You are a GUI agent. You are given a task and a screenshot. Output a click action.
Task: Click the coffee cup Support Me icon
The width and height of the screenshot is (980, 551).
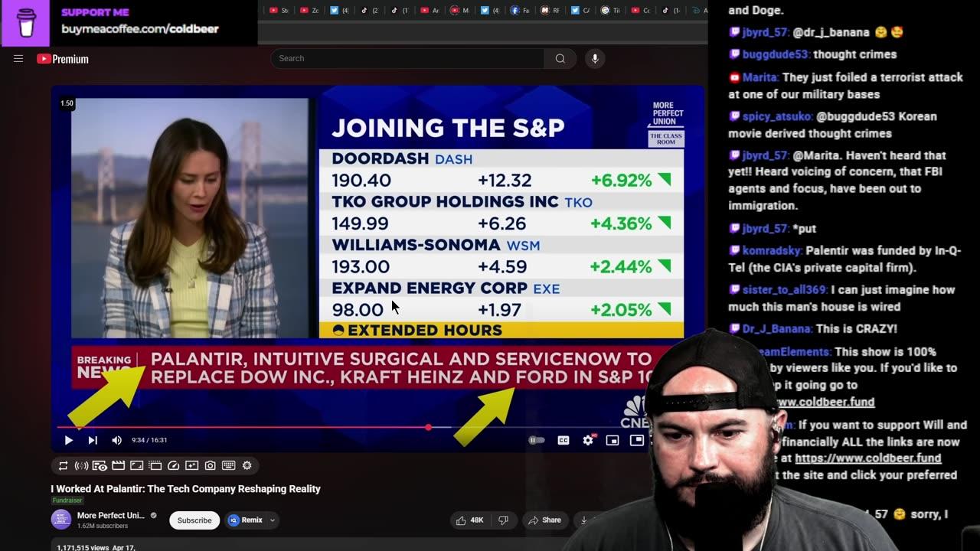point(26,23)
